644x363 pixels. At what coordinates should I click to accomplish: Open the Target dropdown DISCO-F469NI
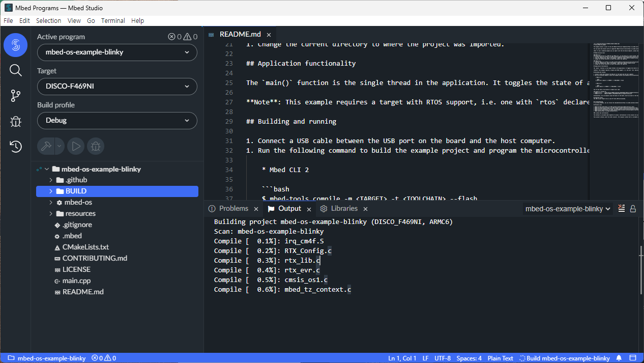coord(117,86)
